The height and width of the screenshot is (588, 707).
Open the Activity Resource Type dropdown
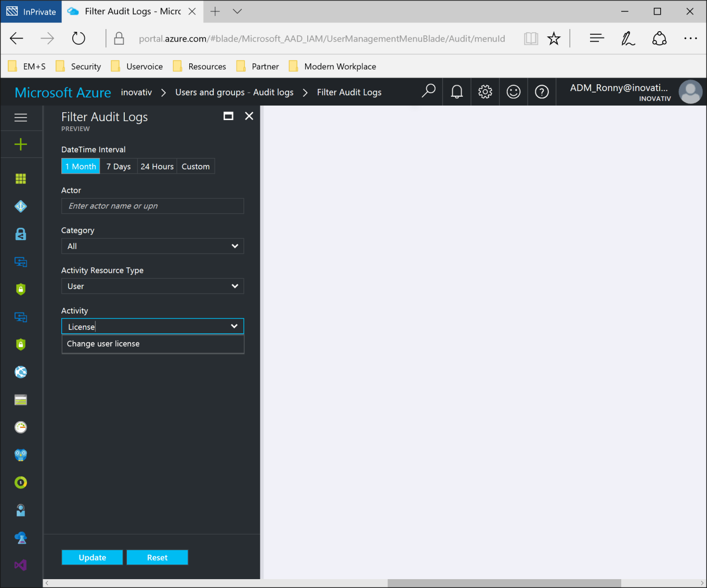point(152,286)
